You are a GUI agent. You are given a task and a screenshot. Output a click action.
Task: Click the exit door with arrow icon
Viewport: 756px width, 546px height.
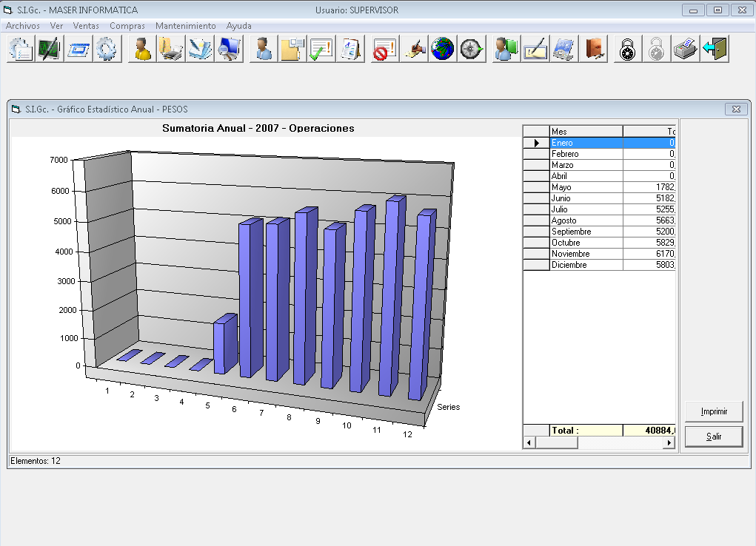[x=715, y=49]
